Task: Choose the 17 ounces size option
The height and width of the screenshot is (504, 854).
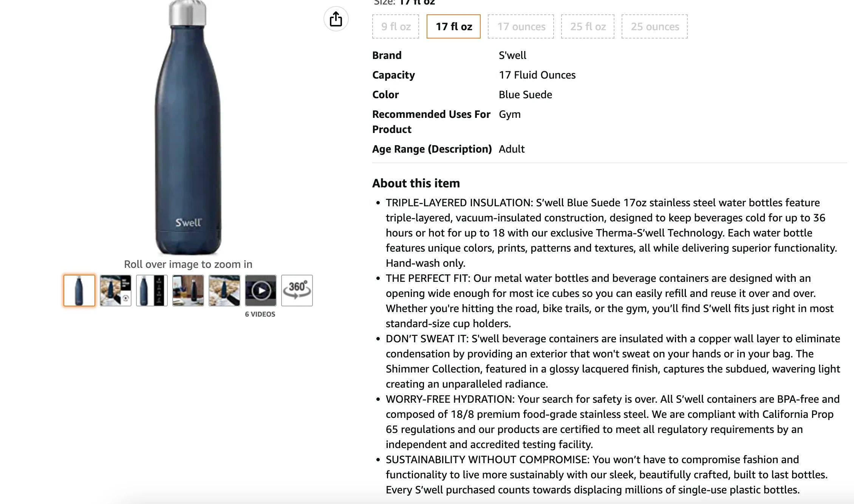Action: (x=521, y=26)
